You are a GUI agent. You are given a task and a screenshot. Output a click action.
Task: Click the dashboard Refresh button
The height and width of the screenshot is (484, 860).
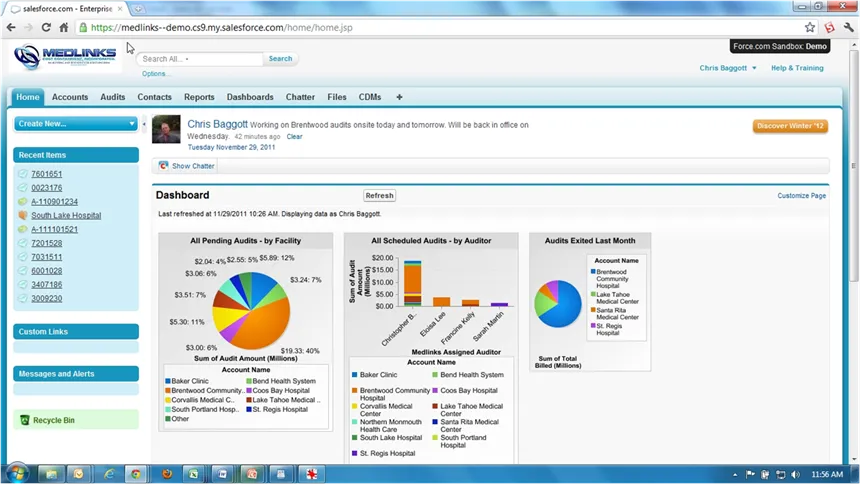[x=380, y=195]
